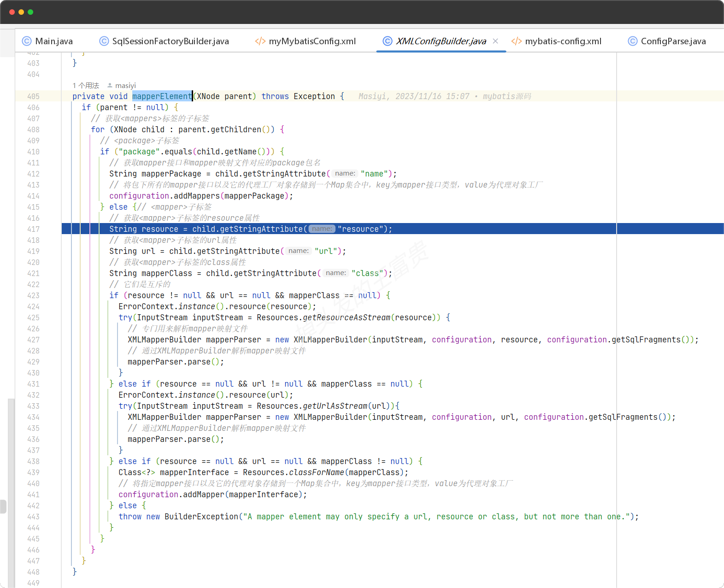Click the SqlSessionFactoryBuilder.java class icon

[104, 41]
